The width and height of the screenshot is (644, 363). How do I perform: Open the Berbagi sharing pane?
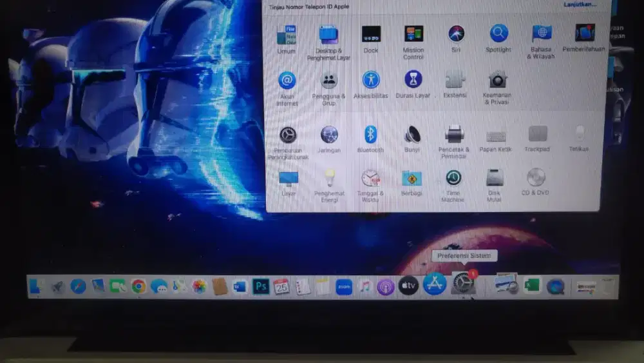[412, 179]
